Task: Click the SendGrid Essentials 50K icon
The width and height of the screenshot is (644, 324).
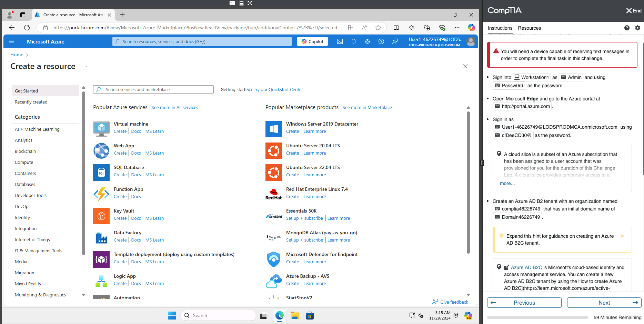Action: (274, 216)
